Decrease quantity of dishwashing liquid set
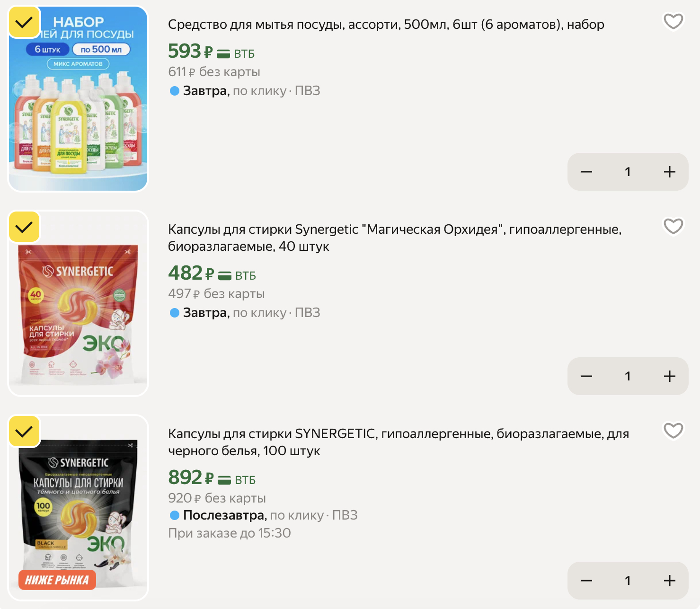The height and width of the screenshot is (609, 700). [x=586, y=172]
